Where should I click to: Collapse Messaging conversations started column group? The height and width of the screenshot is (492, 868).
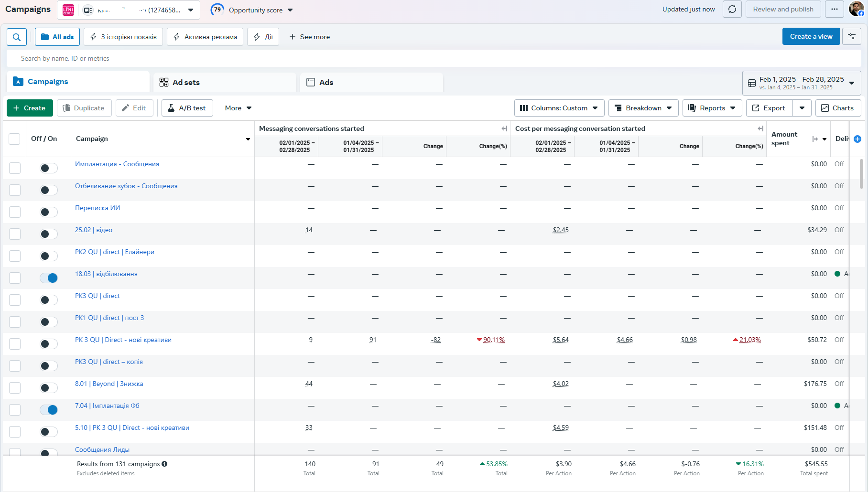point(504,128)
